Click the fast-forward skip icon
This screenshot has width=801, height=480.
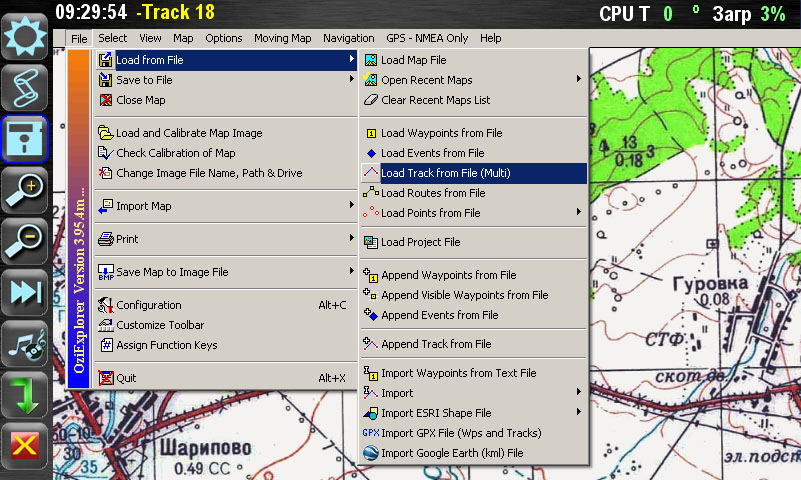click(x=25, y=291)
